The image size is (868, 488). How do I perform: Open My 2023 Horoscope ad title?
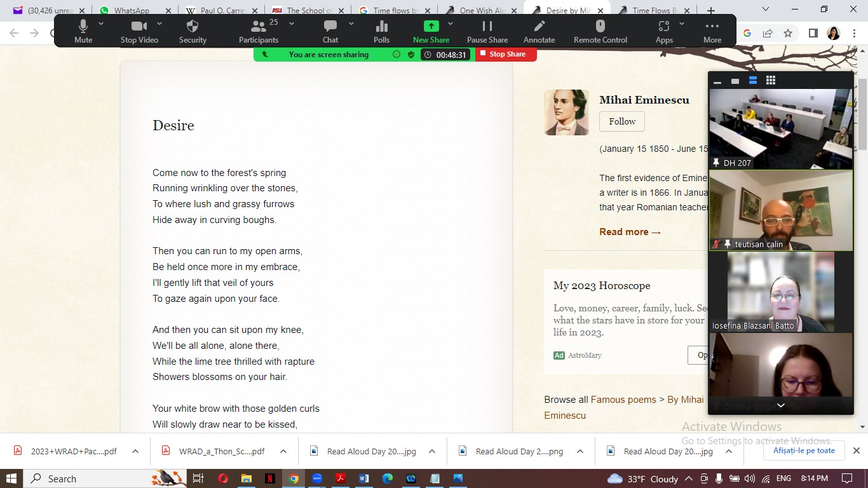click(x=602, y=286)
